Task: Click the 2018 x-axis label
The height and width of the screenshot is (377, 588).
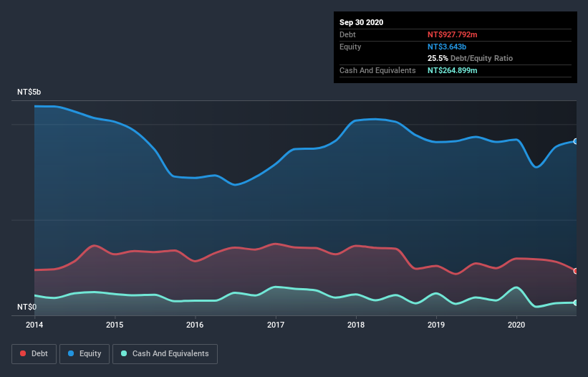Action: [x=356, y=325]
